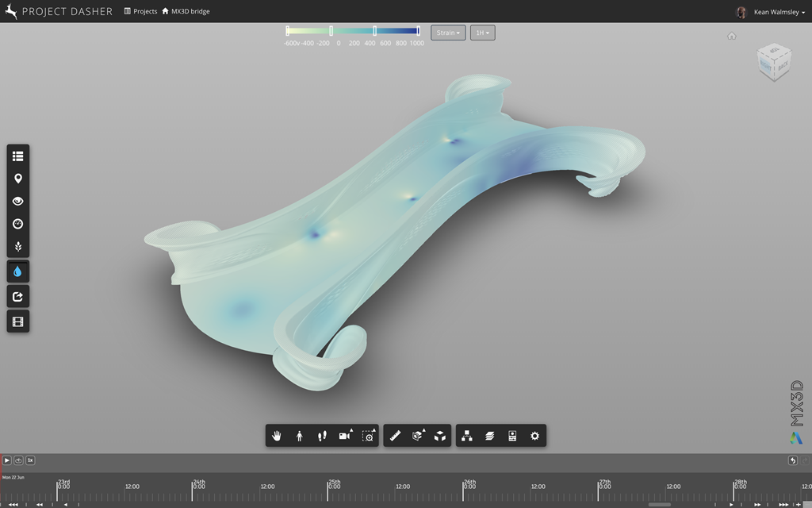812x508 pixels.
Task: Toggle the eye visibility icon in sidebar
Action: 18,202
